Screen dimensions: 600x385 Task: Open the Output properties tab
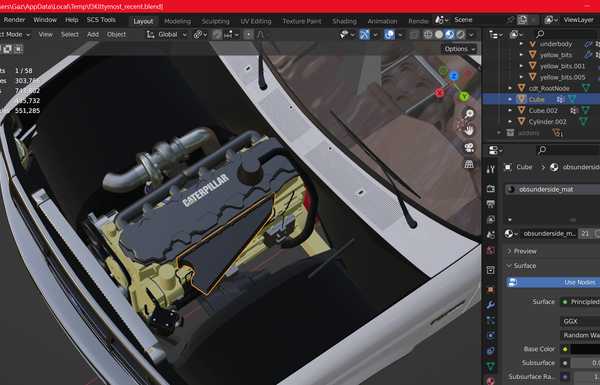click(x=491, y=204)
